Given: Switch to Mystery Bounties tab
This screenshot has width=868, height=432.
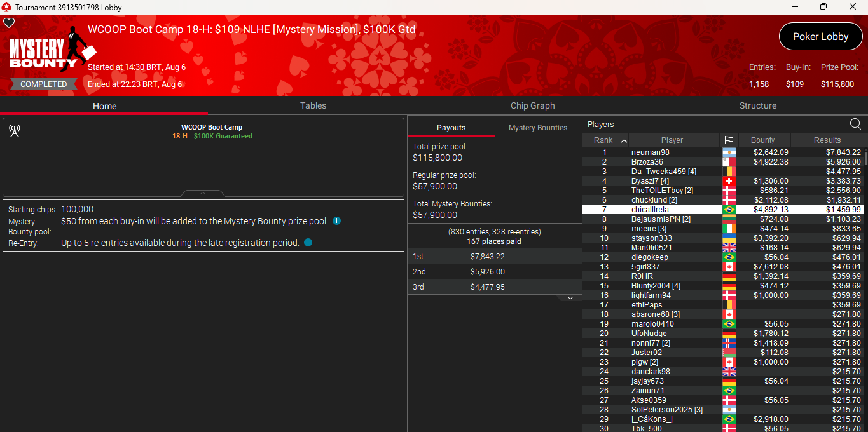Looking at the screenshot, I should [538, 128].
